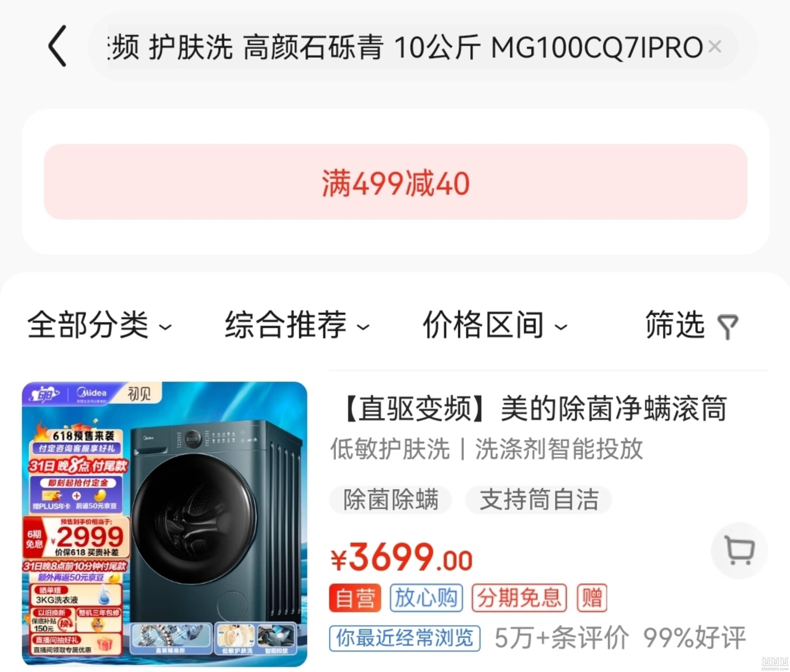Toggle the 支持筒自洁 filter chip
790x672 pixels.
tap(539, 499)
